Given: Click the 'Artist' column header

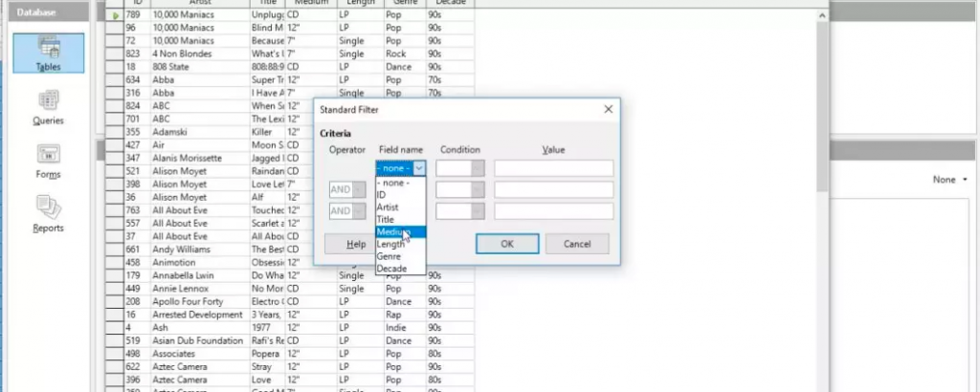Looking at the screenshot, I should (200, 3).
